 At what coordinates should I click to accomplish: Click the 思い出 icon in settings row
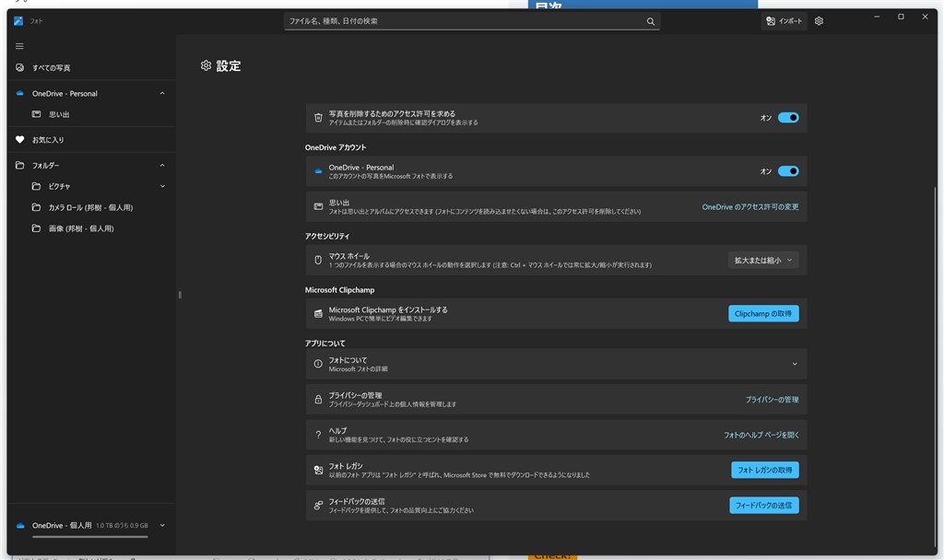tap(318, 206)
